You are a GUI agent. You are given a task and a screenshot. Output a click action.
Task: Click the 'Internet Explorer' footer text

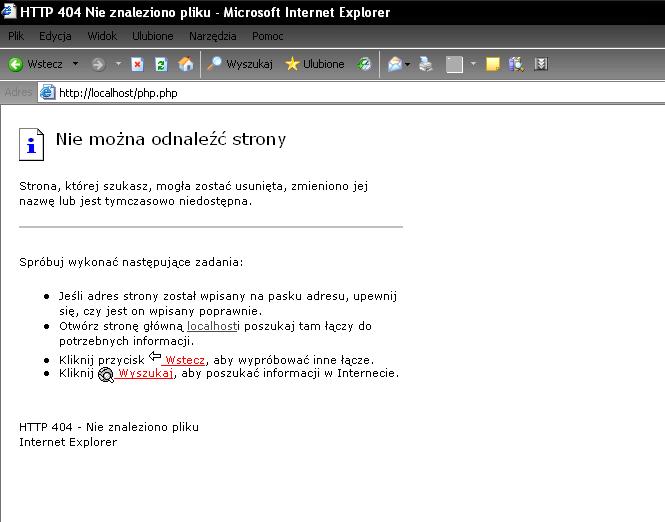point(68,442)
